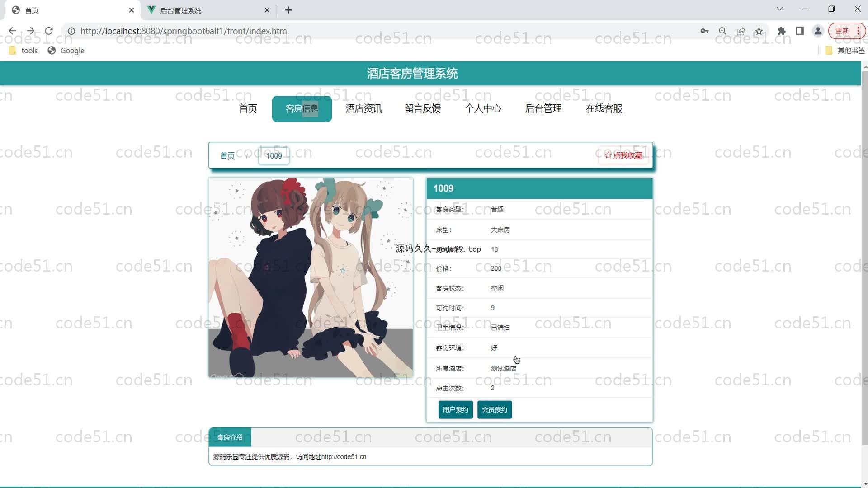Screen dimensions: 868x488
Task: Click the 空闲 room status value
Action: [x=497, y=288]
